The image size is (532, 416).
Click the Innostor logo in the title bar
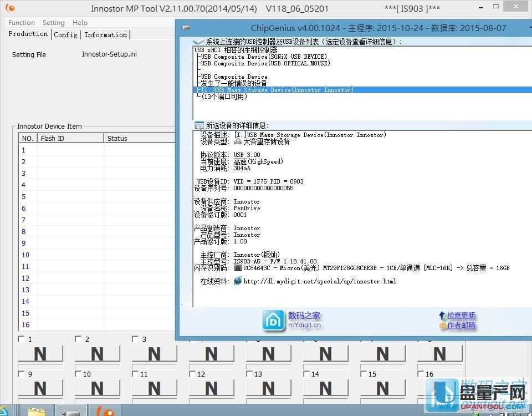9,8
